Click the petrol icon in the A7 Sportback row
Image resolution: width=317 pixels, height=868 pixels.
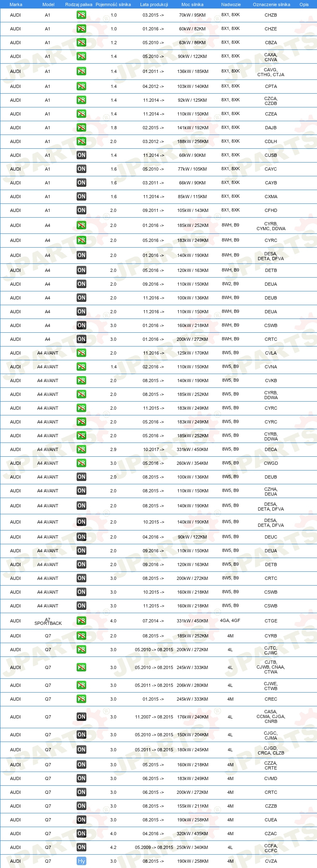[x=81, y=621]
